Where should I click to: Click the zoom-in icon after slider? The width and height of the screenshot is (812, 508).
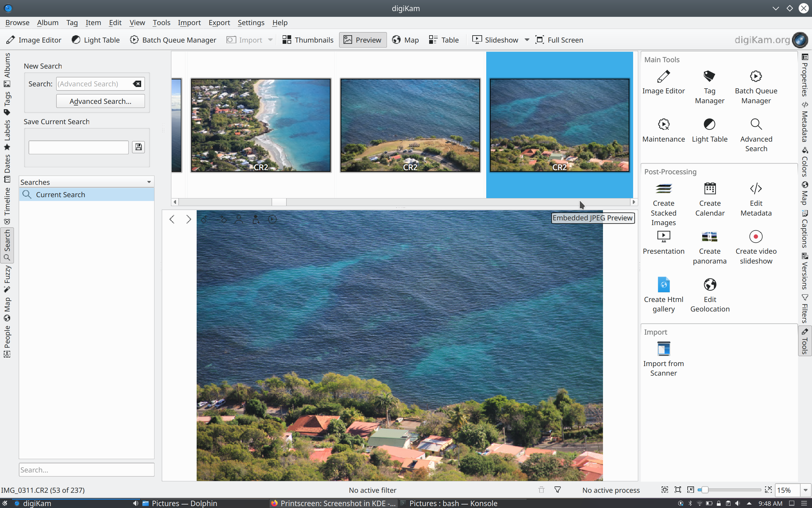pyautogui.click(x=768, y=490)
